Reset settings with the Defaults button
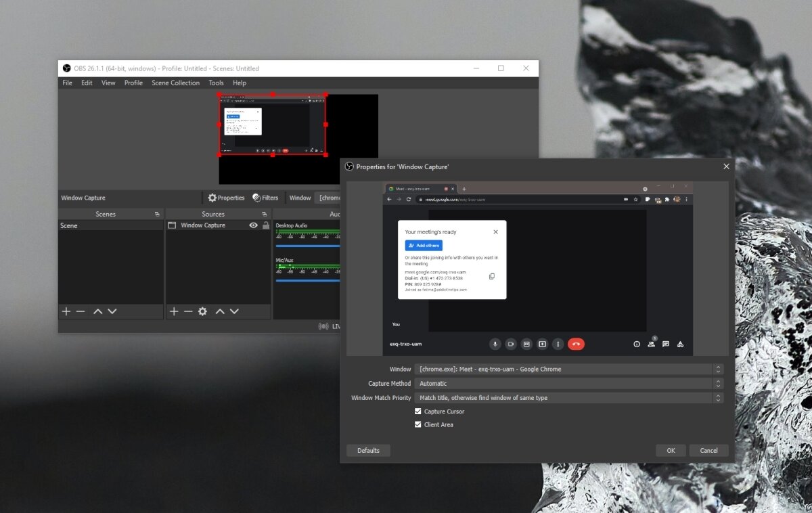812x513 pixels. [x=368, y=451]
